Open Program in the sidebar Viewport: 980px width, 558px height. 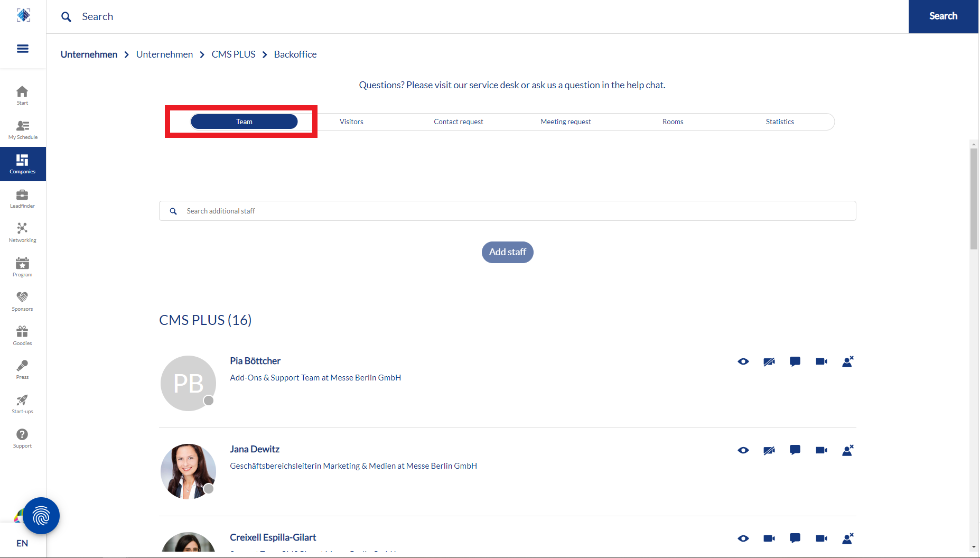(22, 267)
